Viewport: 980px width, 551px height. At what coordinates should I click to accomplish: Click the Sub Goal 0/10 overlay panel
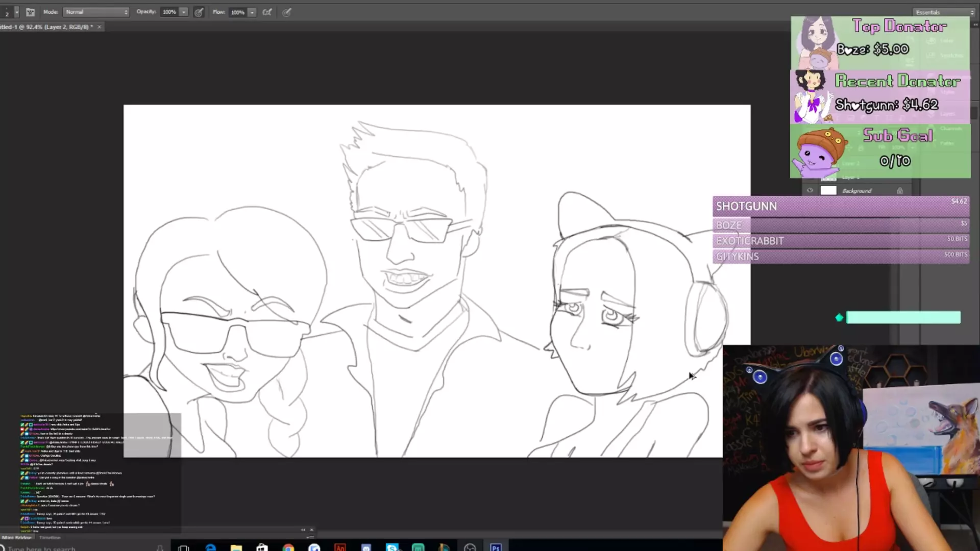pyautogui.click(x=880, y=152)
